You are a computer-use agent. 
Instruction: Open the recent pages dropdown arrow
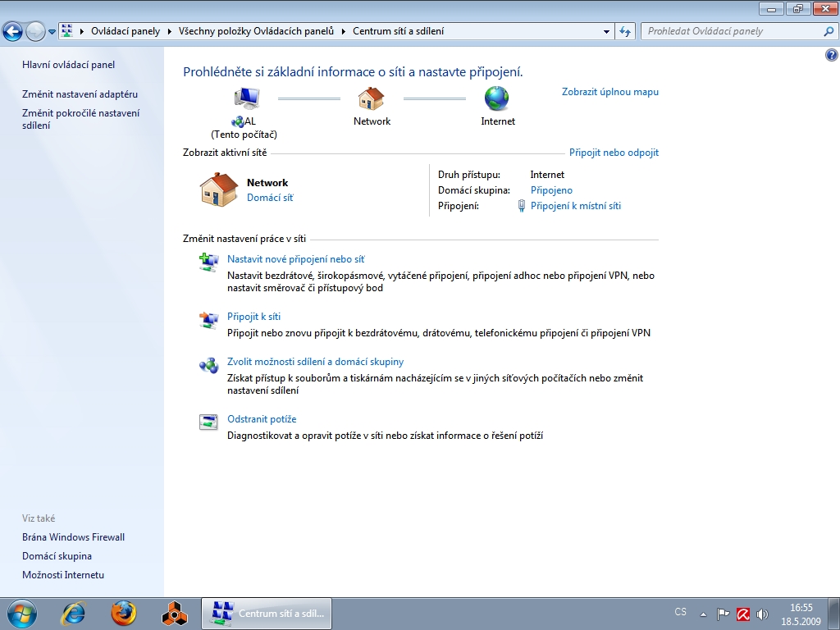click(52, 32)
